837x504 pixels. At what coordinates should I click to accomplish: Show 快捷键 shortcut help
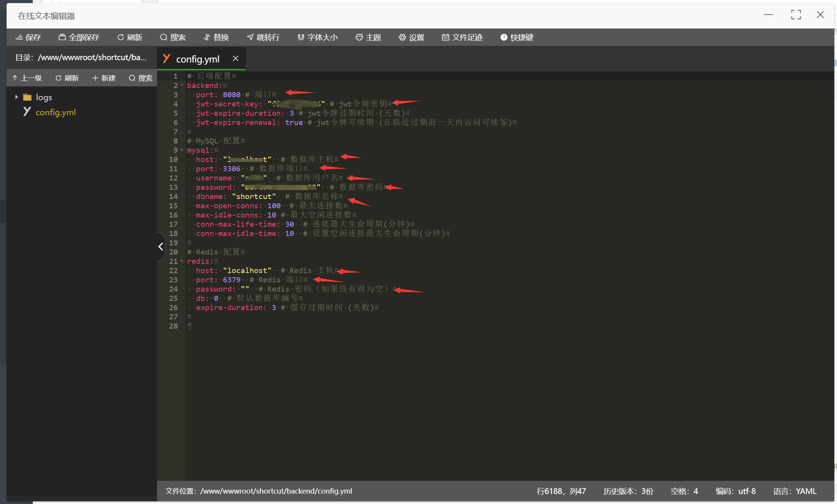(517, 37)
